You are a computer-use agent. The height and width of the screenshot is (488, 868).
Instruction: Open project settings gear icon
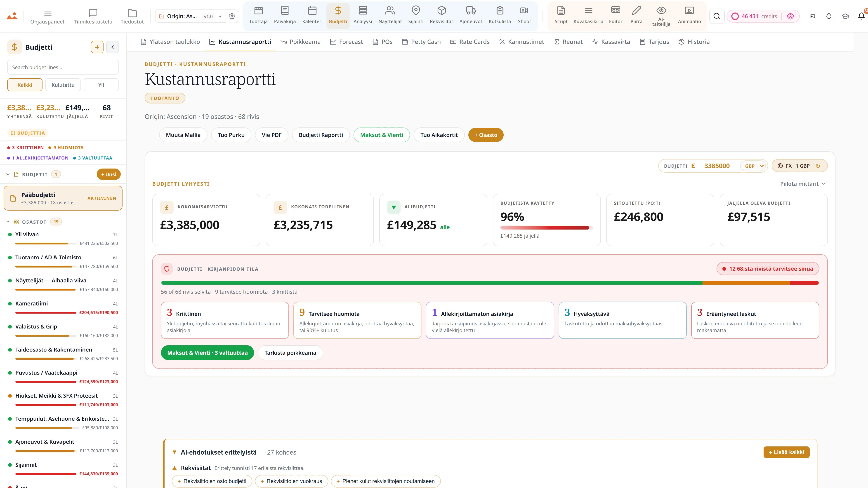(x=232, y=16)
